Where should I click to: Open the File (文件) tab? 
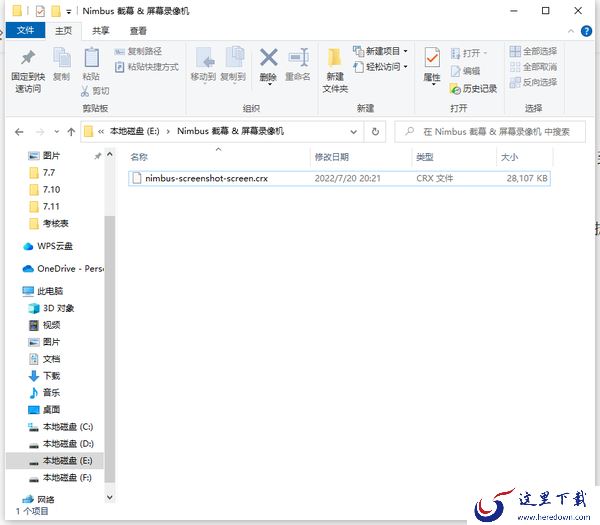click(25, 30)
